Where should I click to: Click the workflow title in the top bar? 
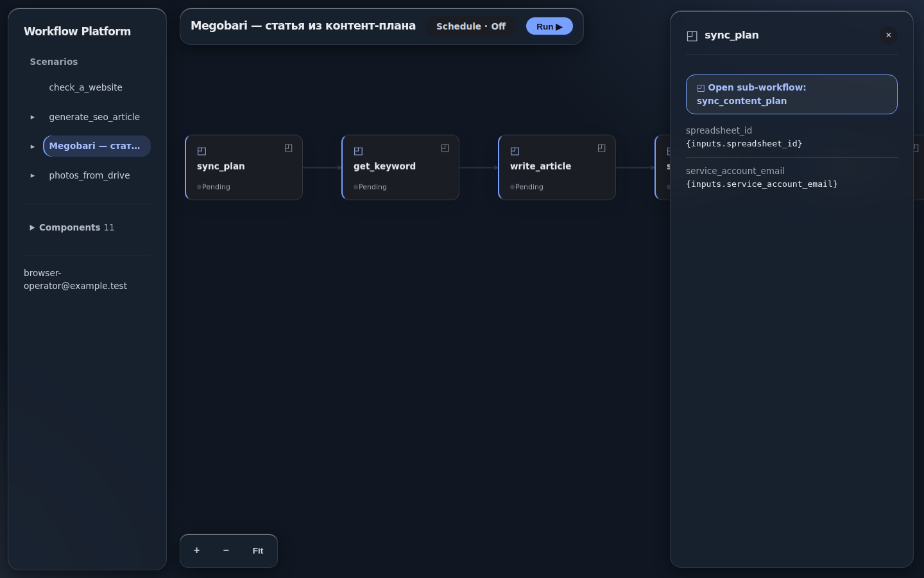coord(303,26)
